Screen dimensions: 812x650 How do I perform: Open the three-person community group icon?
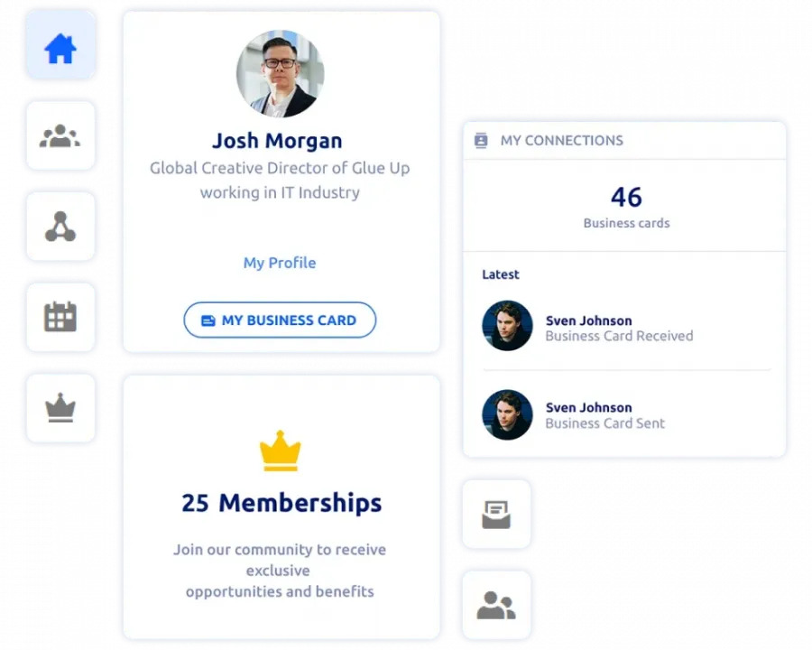click(60, 136)
